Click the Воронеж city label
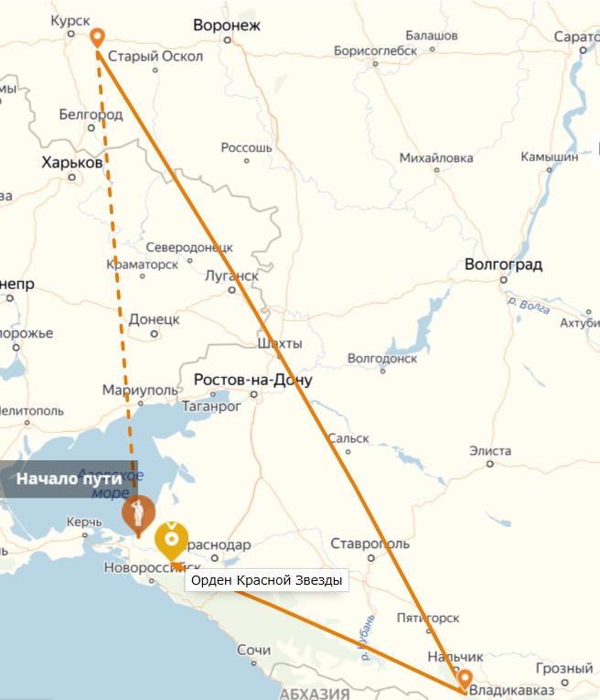Screen dimensions: 600x700 (227, 26)
